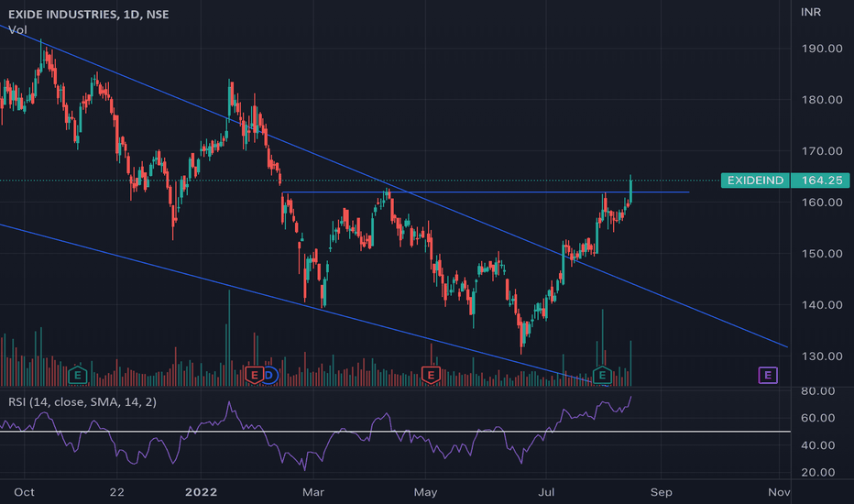Select the horizontal blue resistance line near 162
Screen dimensions: 854x504
click(x=485, y=192)
